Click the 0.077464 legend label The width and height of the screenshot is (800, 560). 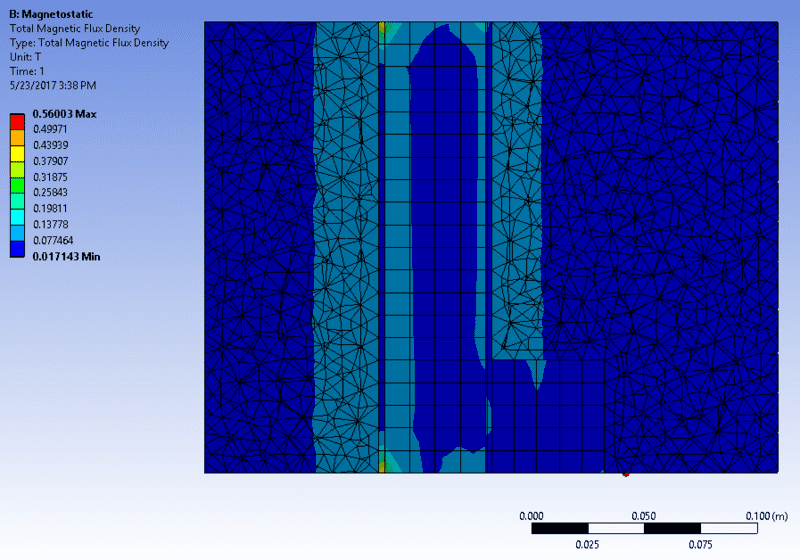[x=56, y=241]
